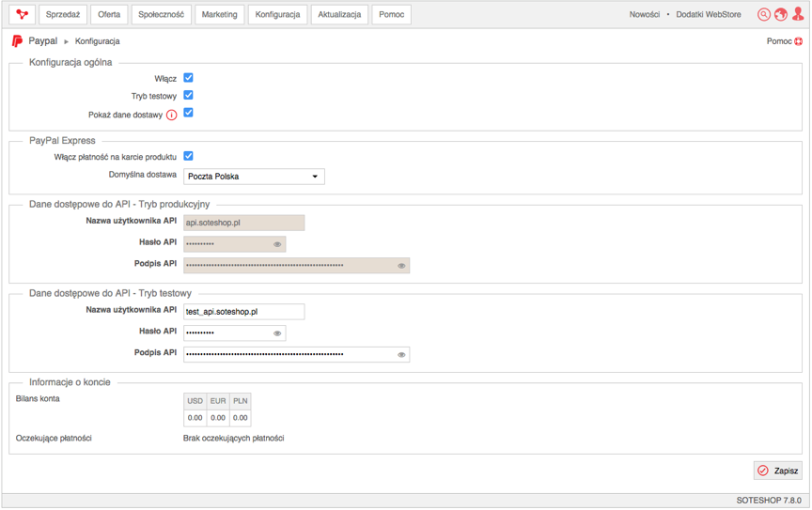Click the production Podpis API field
This screenshot has width=812, height=510.
click(296, 266)
